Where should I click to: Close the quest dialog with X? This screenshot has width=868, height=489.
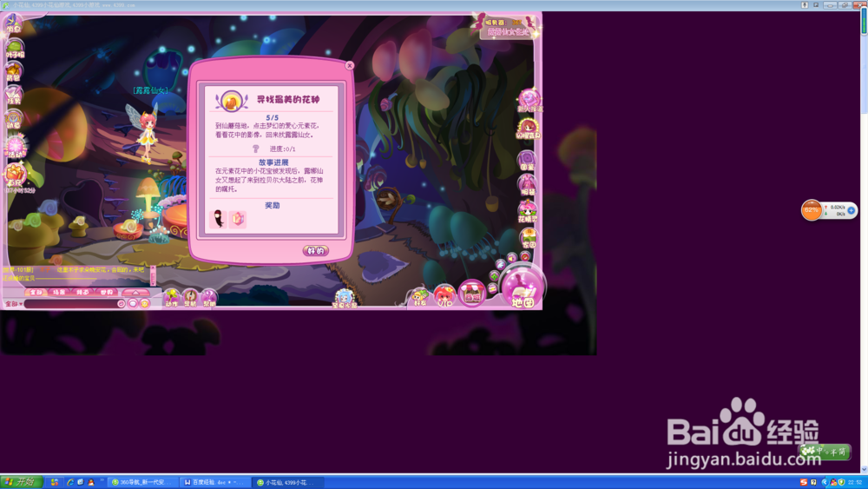[349, 65]
